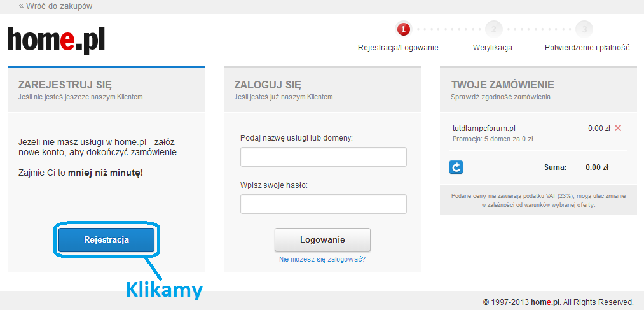Click the mniej niż minutę text

(106, 173)
